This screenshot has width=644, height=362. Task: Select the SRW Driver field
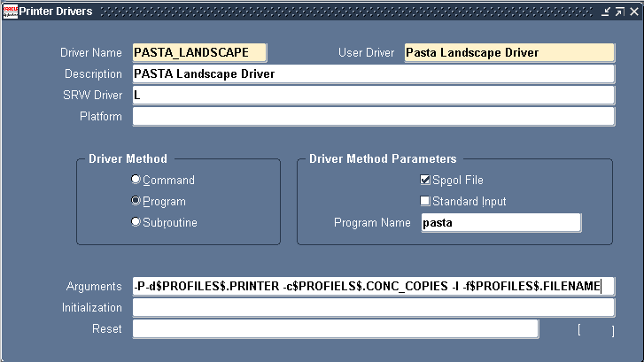(x=373, y=95)
